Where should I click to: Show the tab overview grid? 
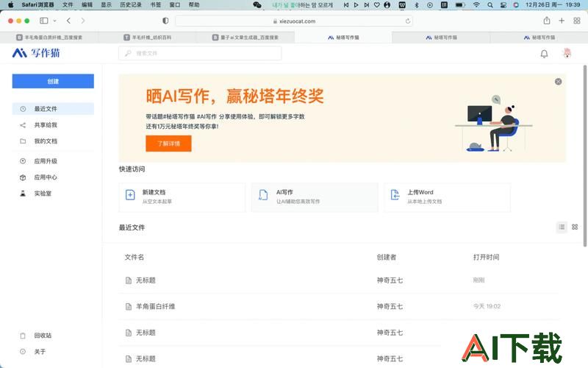tap(577, 21)
